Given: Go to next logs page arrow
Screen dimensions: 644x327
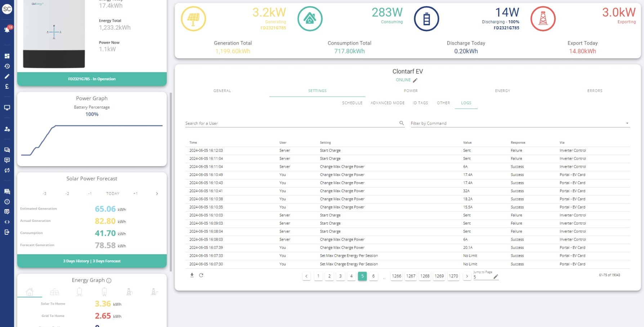Looking at the screenshot, I should point(467,276).
